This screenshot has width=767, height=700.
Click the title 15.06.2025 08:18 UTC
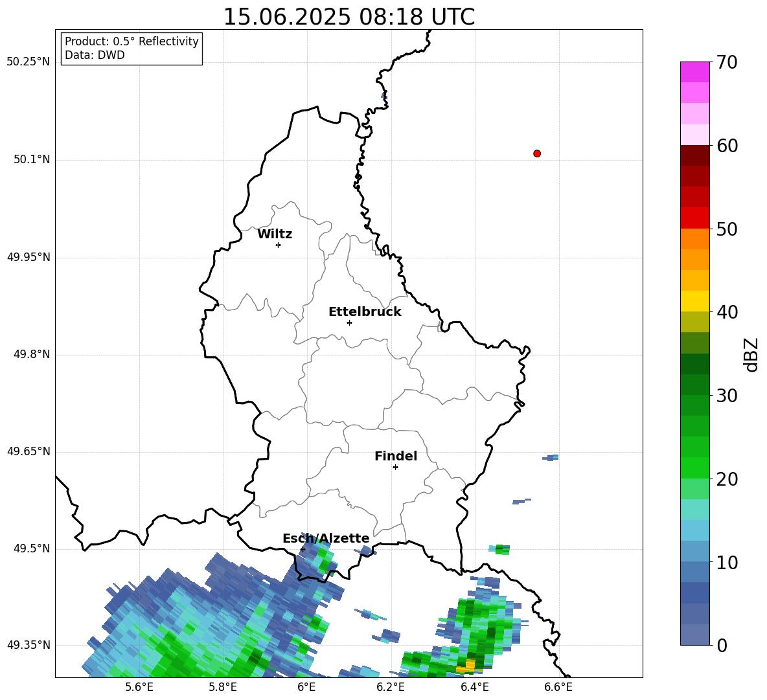[349, 17]
